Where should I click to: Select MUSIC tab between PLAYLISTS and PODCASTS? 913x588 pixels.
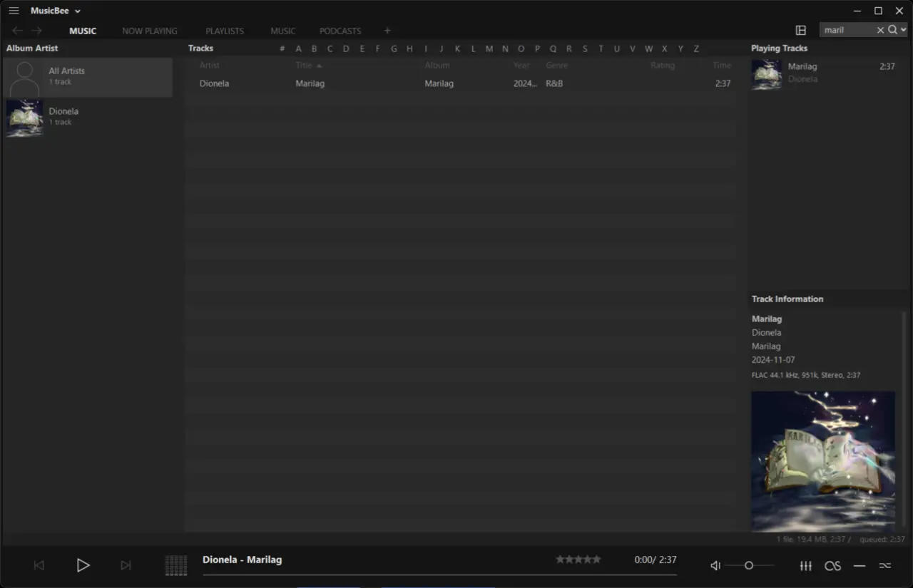click(283, 31)
